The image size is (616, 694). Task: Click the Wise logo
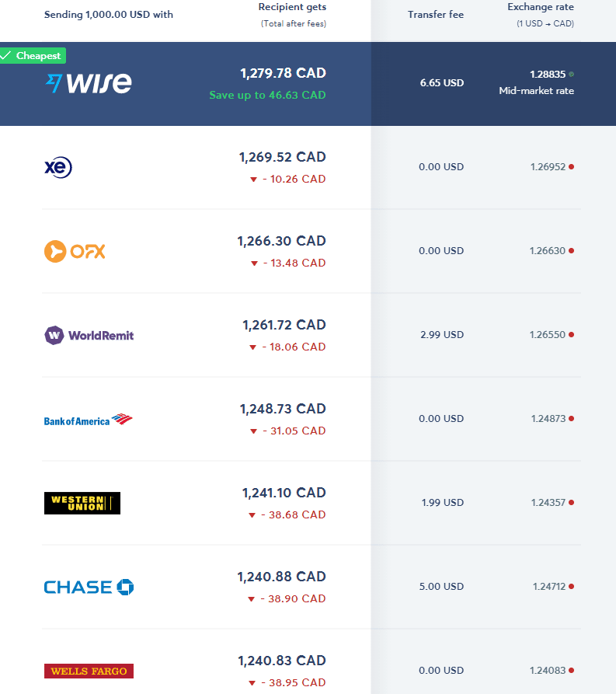tap(88, 82)
